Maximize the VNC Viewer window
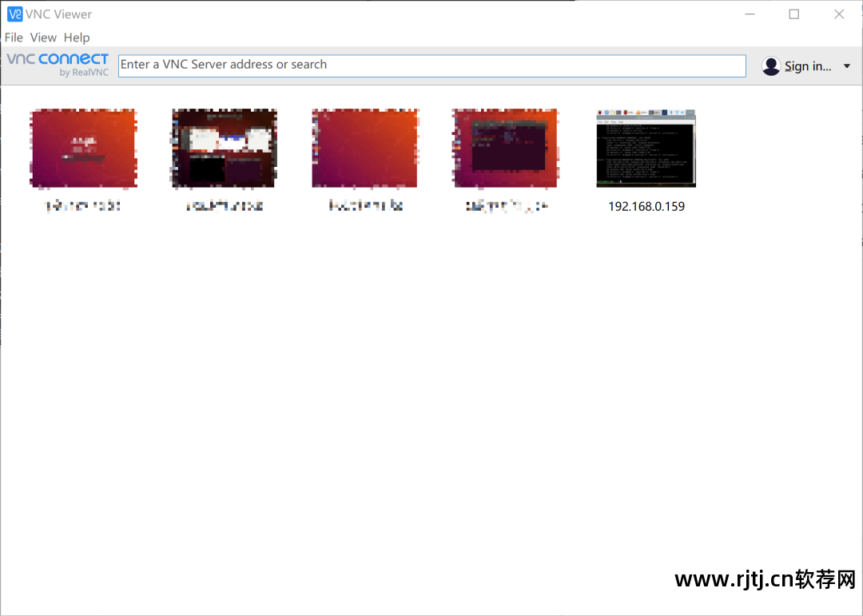The height and width of the screenshot is (616, 863). (x=793, y=14)
